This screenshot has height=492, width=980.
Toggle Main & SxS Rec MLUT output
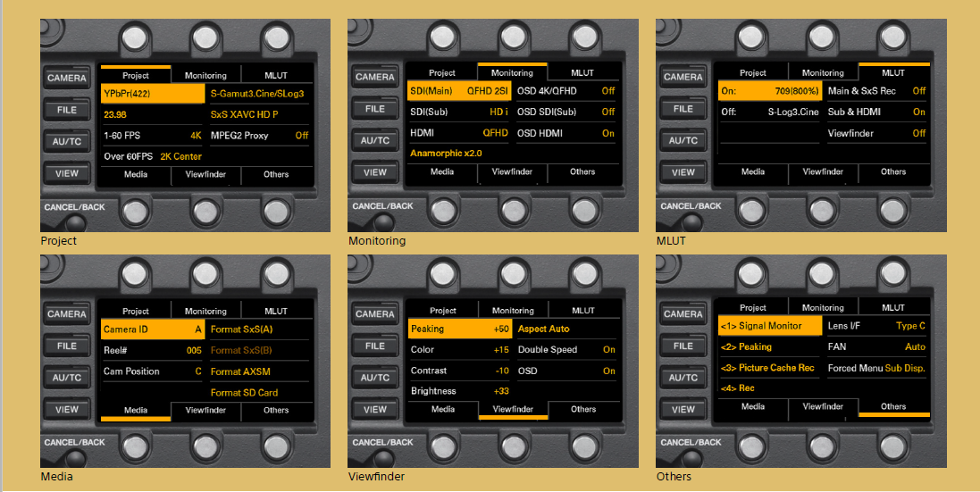875,91
